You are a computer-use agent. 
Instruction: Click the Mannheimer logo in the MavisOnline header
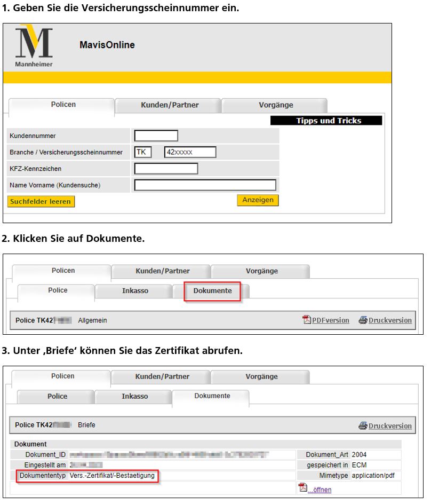(x=34, y=46)
